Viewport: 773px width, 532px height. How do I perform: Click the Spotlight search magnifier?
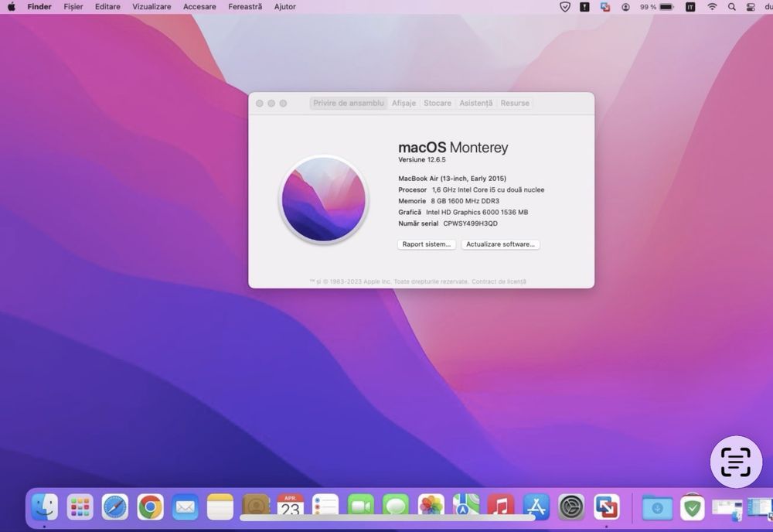tap(731, 7)
